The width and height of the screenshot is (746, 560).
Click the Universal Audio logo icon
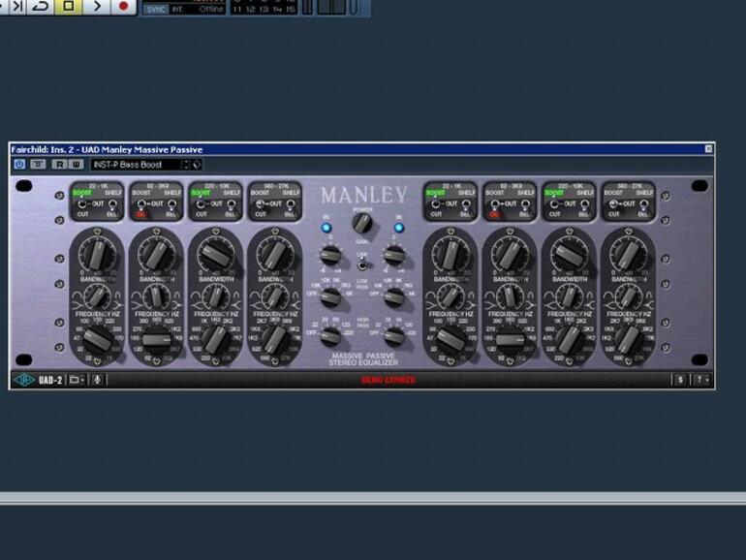(23, 380)
